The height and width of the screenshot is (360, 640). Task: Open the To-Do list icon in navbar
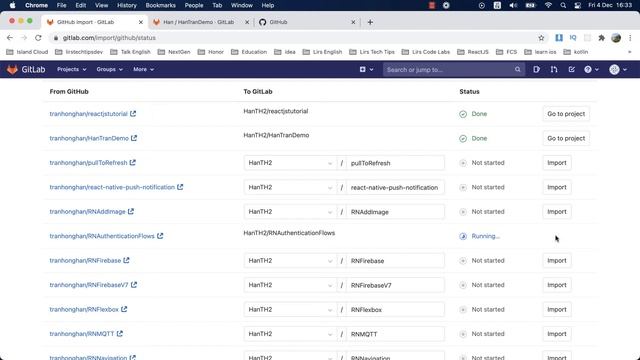coord(571,70)
